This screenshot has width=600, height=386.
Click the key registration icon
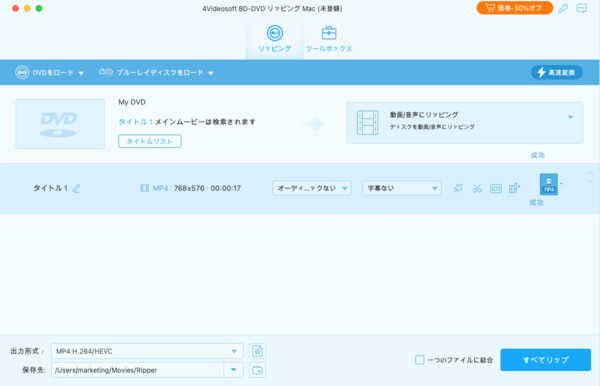562,8
